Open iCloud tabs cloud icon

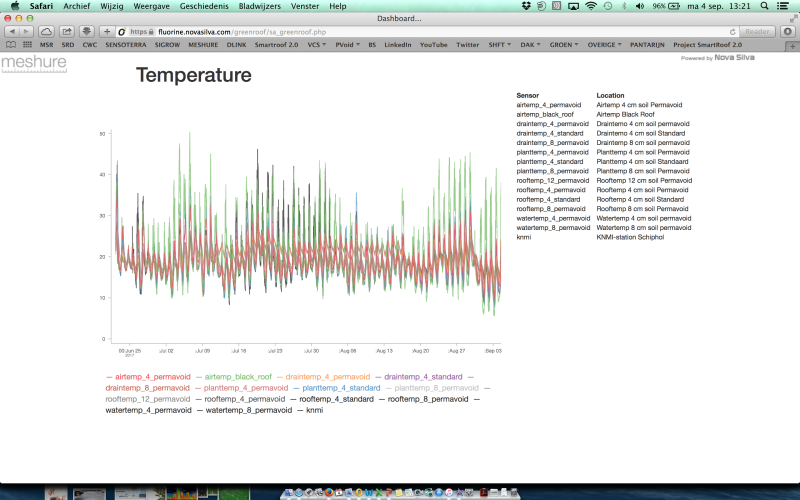tap(46, 32)
